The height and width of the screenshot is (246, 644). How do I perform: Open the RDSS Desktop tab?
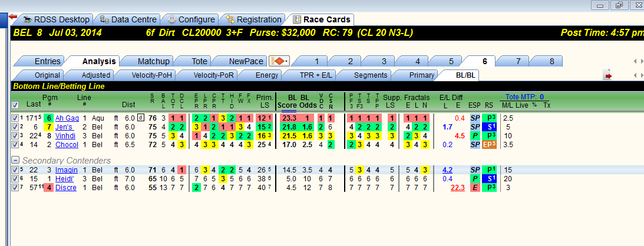coord(56,19)
